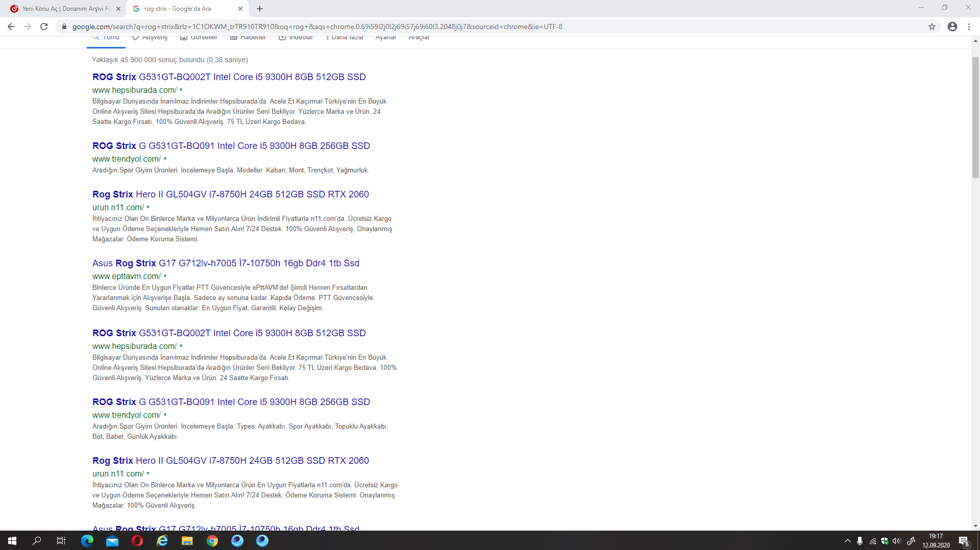Open the Windows Start menu
This screenshot has height=550, width=980.
pyautogui.click(x=12, y=541)
